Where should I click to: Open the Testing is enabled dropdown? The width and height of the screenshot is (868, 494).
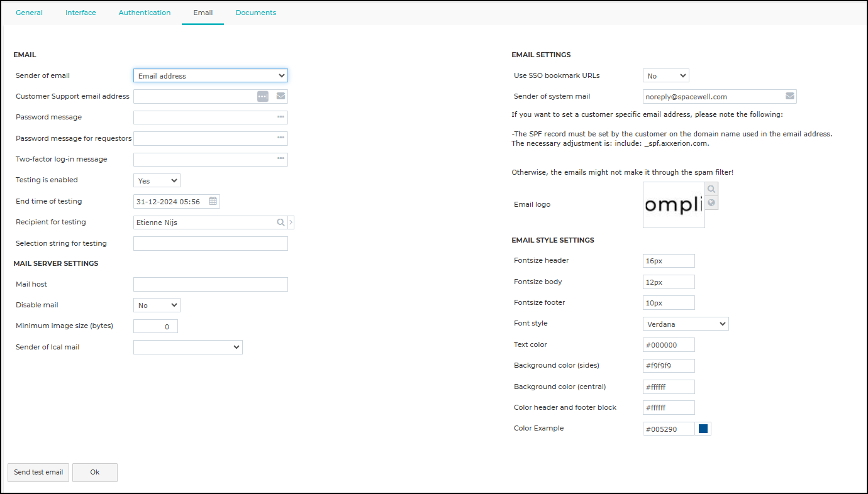[157, 181]
